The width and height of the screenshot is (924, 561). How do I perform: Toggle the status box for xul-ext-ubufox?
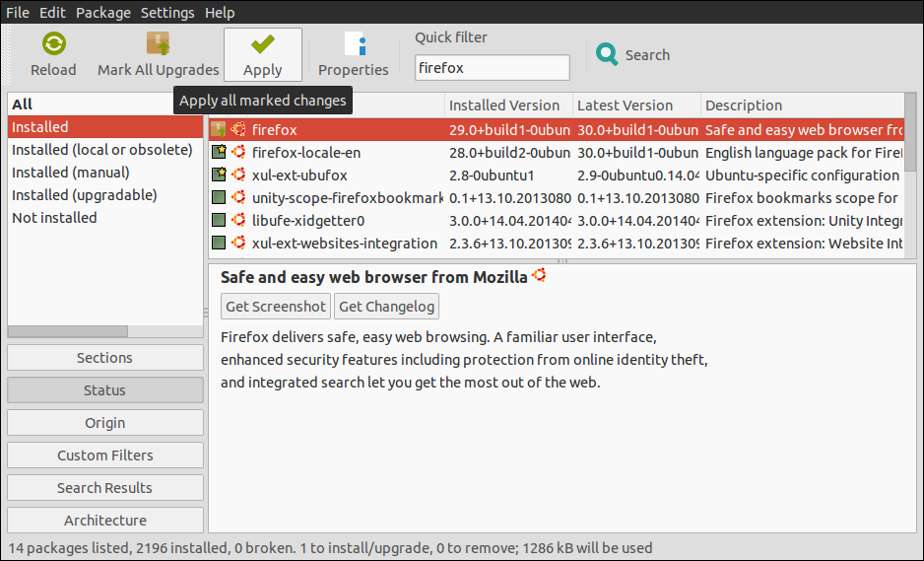[x=219, y=175]
